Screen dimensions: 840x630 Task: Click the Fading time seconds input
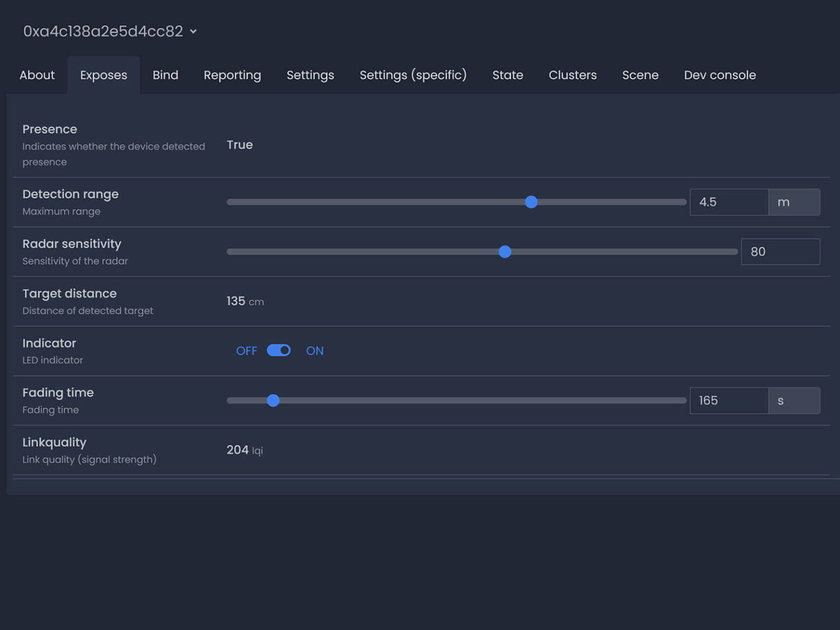click(728, 401)
